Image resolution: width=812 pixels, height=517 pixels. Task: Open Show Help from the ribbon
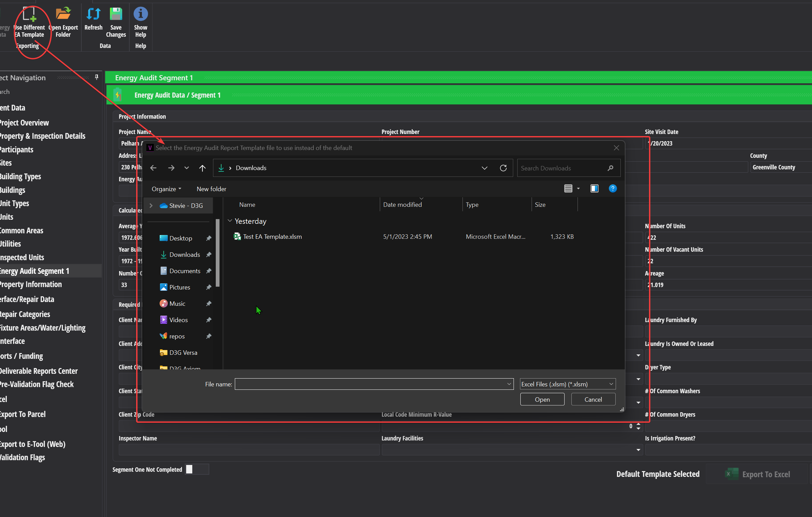tap(140, 14)
